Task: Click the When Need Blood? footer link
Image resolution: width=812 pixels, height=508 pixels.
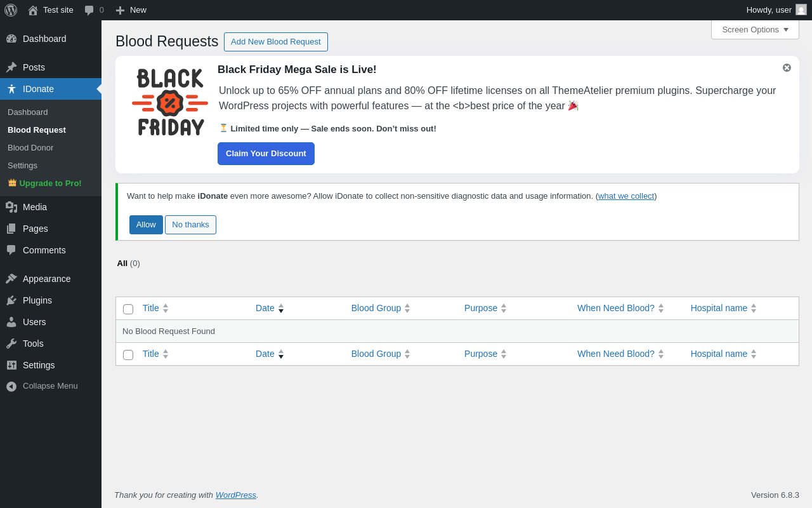Action: click(x=616, y=354)
